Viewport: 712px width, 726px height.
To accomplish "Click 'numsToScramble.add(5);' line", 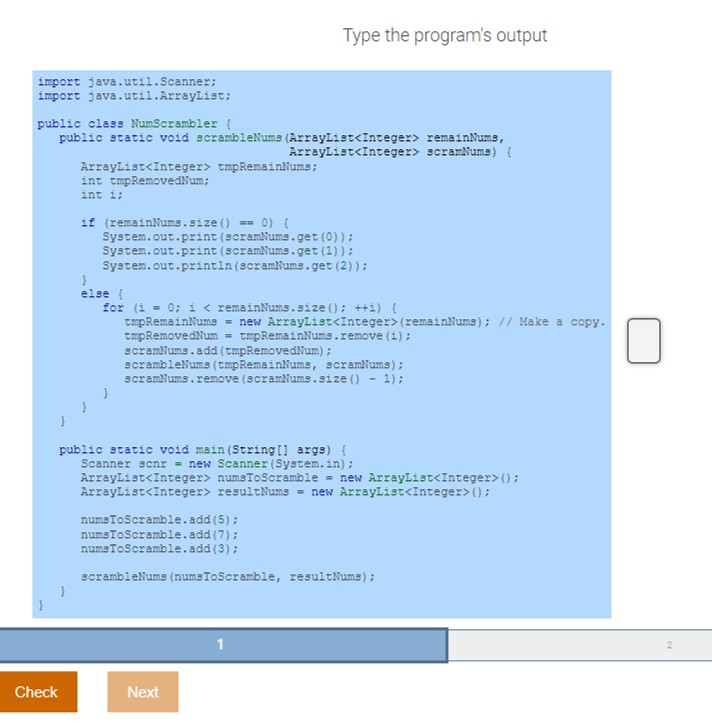I will click(x=159, y=520).
